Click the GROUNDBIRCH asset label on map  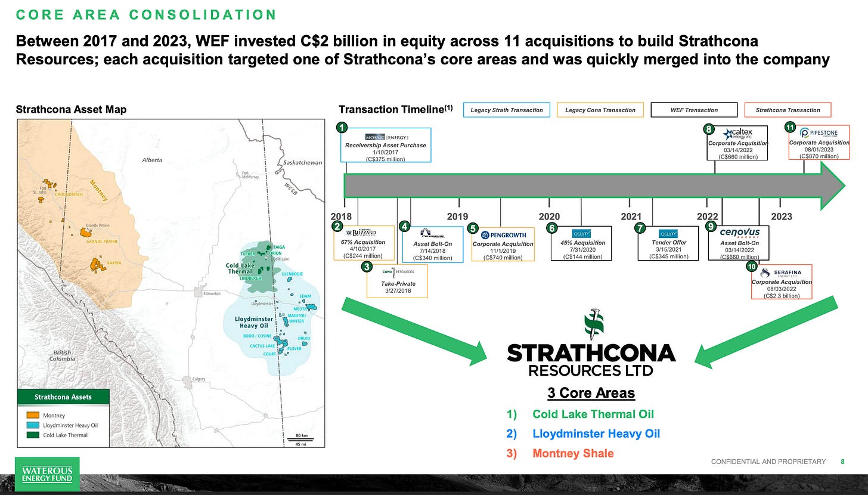68,195
